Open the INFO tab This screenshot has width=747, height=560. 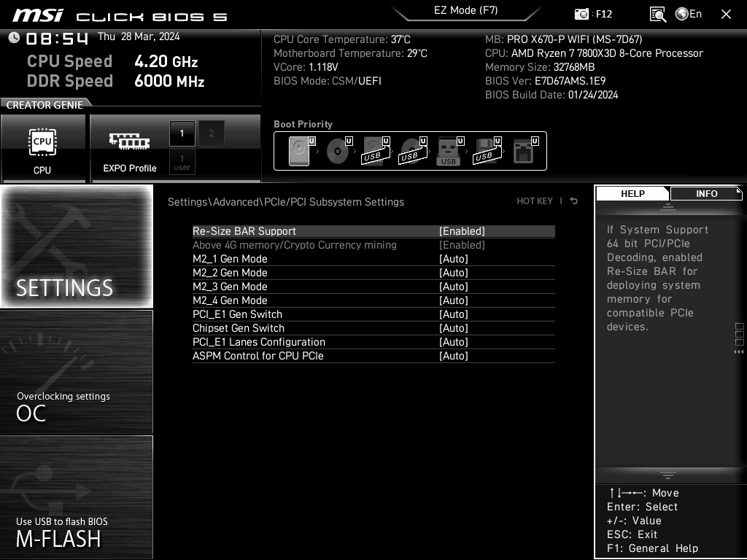tap(706, 193)
